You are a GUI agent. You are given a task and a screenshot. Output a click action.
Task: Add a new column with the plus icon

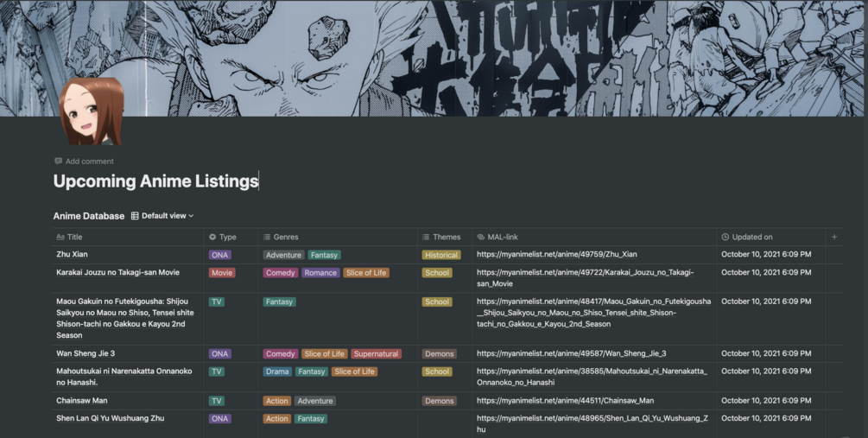click(x=833, y=237)
